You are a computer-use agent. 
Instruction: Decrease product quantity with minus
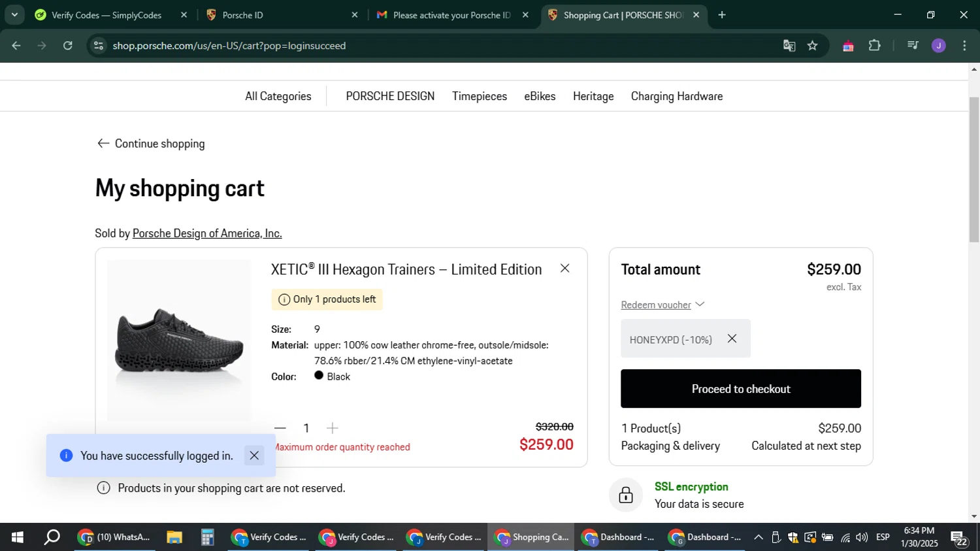280,428
